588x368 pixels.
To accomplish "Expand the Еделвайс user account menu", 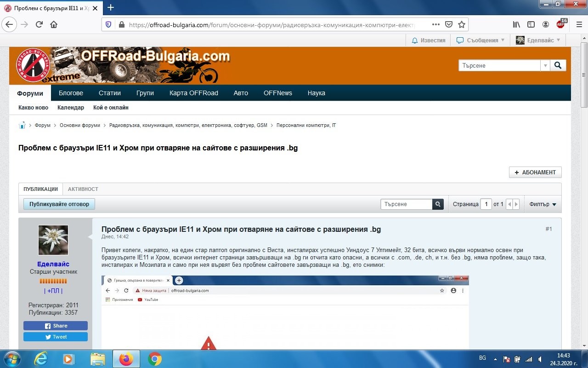I will coord(538,40).
